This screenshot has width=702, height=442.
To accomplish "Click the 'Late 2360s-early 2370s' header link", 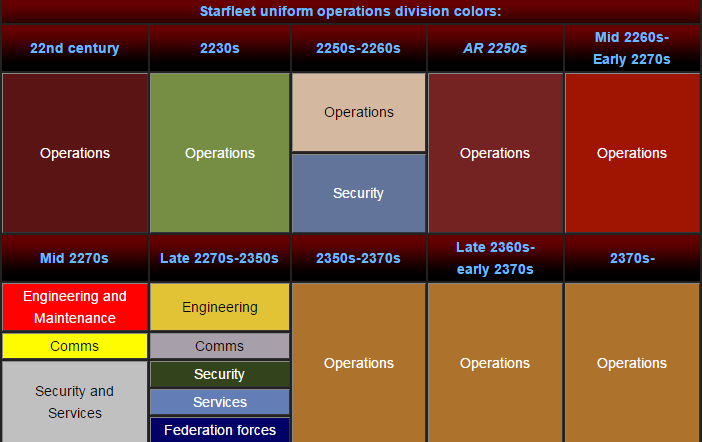I will [x=495, y=258].
